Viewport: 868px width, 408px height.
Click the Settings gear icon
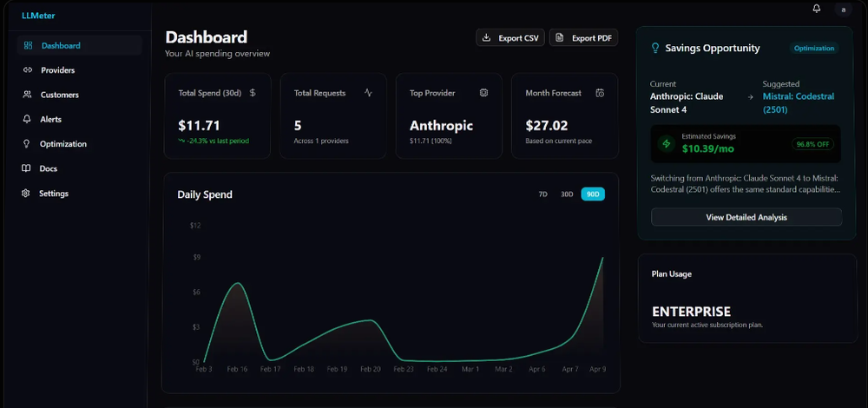point(25,194)
